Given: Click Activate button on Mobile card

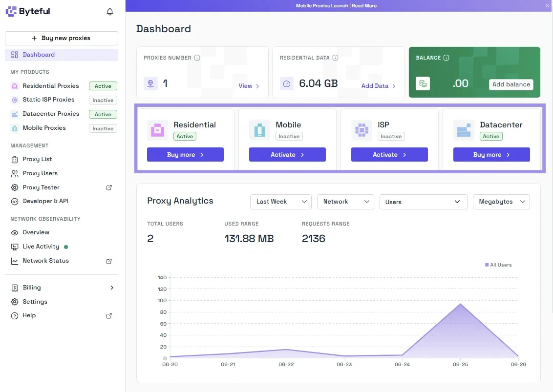Looking at the screenshot, I should 287,155.
